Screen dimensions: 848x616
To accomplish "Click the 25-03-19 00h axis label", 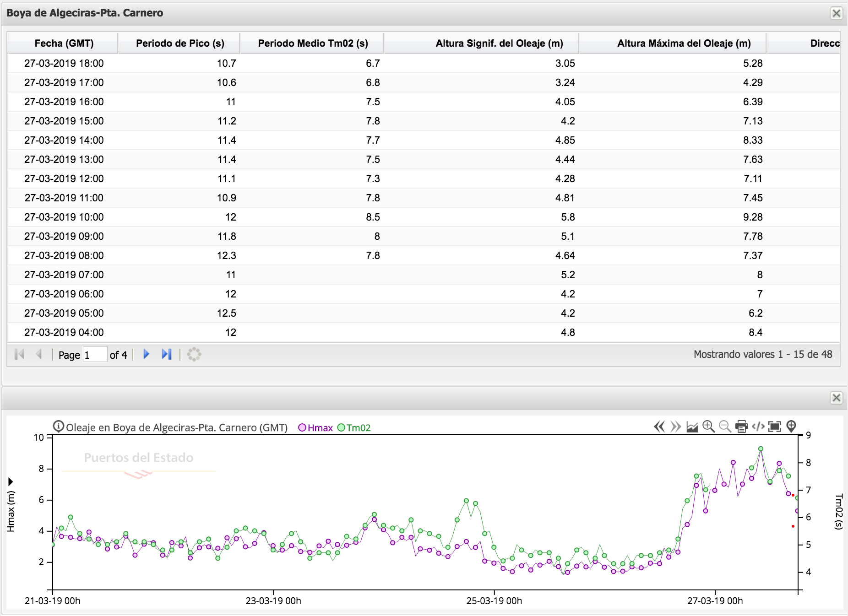I will 494,601.
